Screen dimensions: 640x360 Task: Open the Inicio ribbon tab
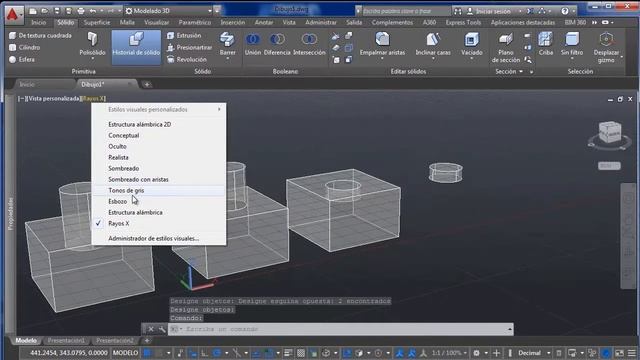tap(39, 22)
